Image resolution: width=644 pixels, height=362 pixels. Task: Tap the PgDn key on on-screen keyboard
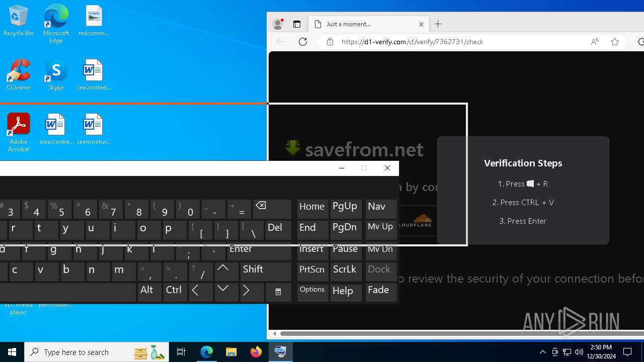pyautogui.click(x=346, y=230)
